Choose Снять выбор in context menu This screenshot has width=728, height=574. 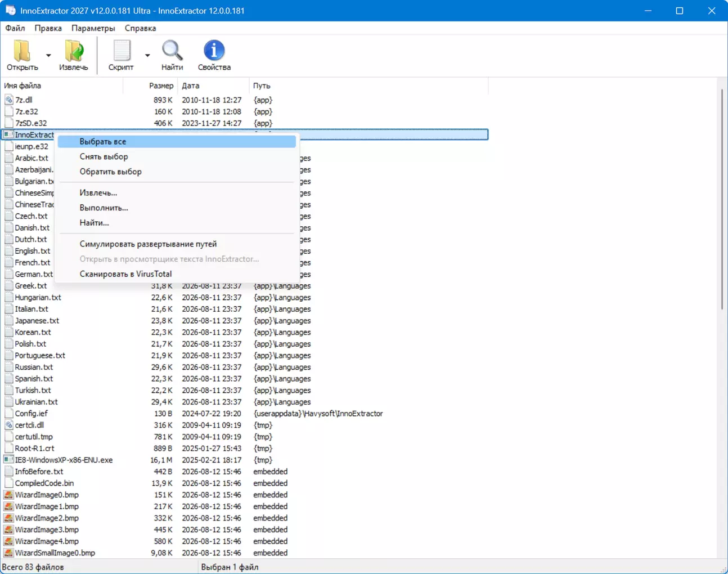pos(177,156)
